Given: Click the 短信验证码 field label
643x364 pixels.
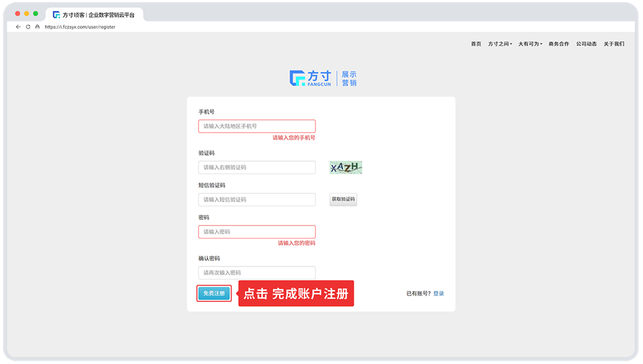Looking at the screenshot, I should [212, 185].
